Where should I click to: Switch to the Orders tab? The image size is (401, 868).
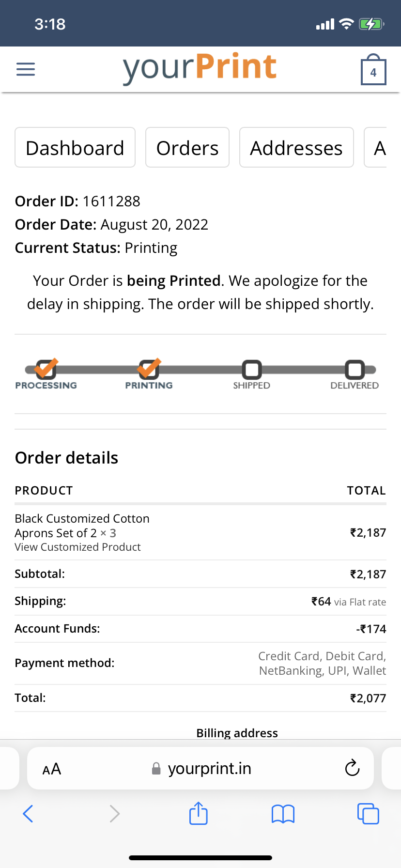click(187, 148)
